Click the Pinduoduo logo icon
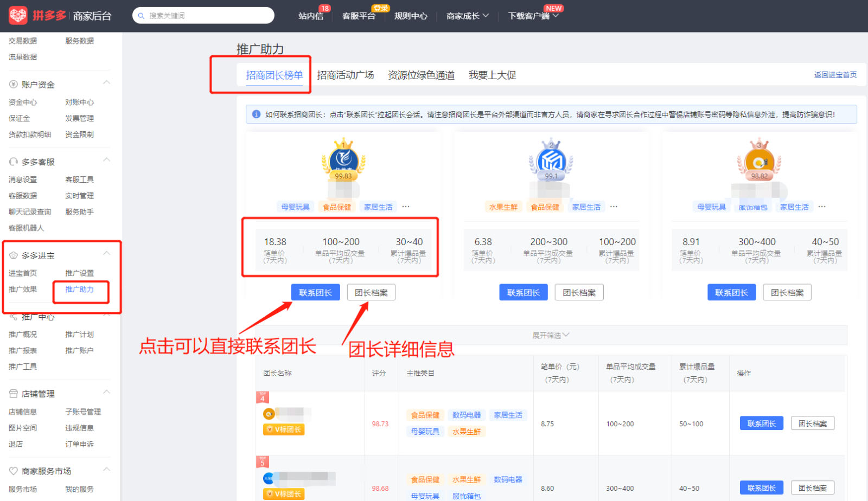 [18, 16]
